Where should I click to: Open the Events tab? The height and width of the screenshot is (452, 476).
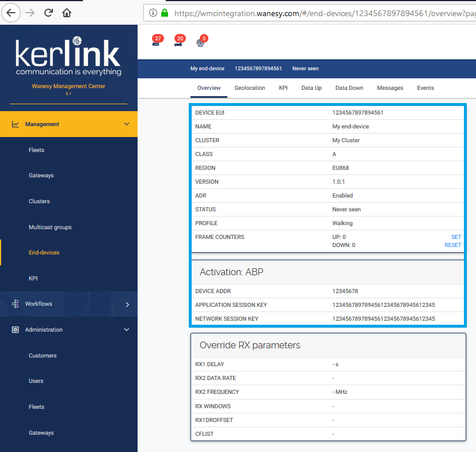pos(425,88)
